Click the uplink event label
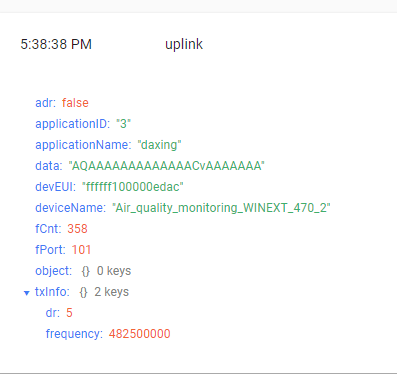 pos(184,44)
